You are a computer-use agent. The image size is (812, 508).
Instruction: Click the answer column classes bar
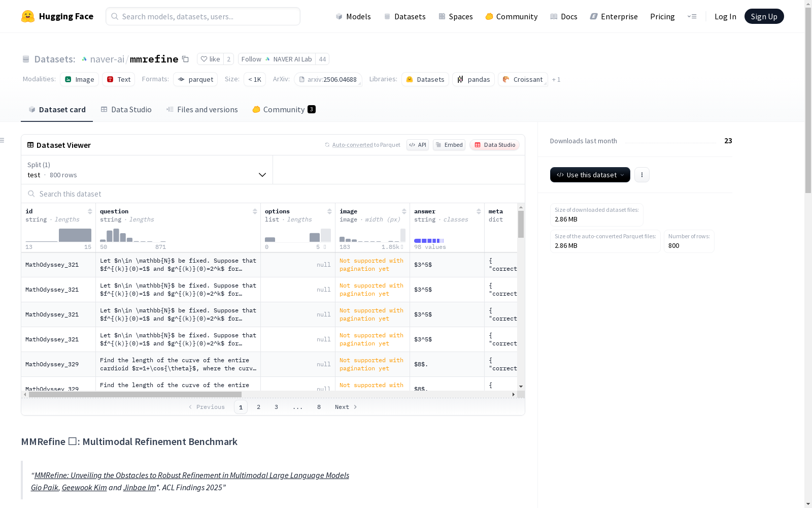pyautogui.click(x=429, y=240)
